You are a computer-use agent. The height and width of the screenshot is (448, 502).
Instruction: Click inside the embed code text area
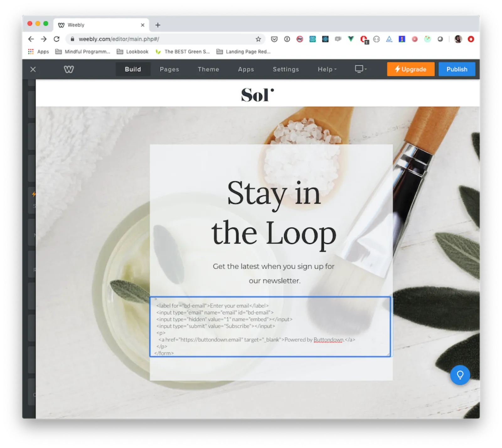click(x=270, y=326)
